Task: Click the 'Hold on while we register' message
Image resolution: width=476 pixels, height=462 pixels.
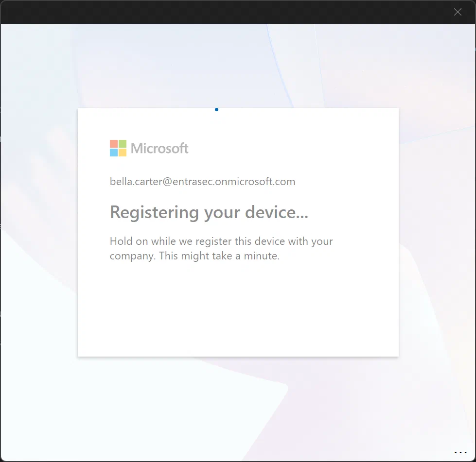Action: coord(221,248)
